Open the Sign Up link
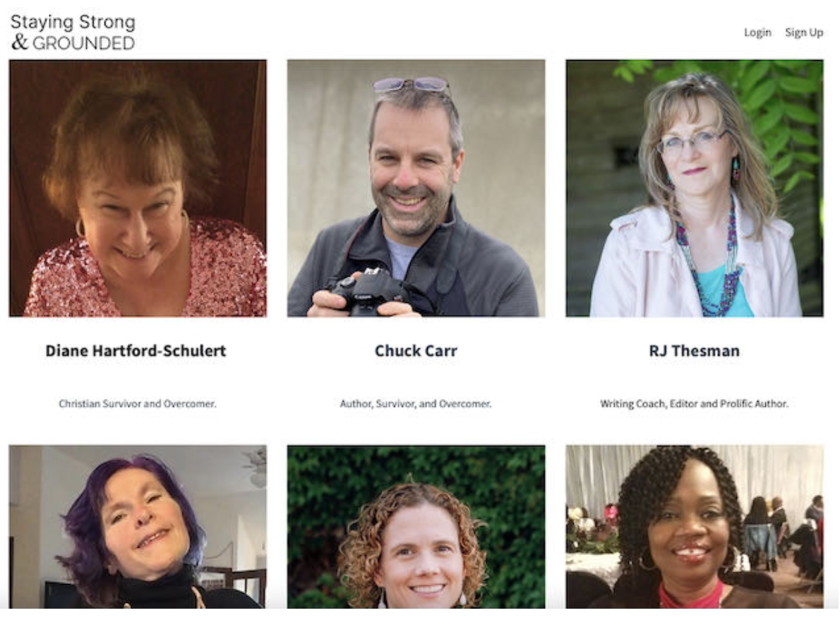This screenshot has height=620, width=840. tap(803, 32)
